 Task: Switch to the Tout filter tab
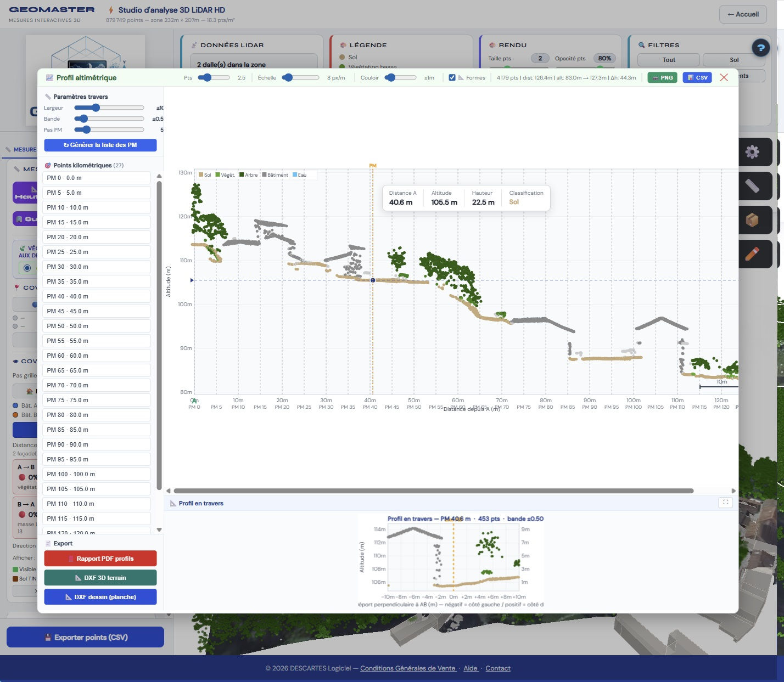coord(668,60)
